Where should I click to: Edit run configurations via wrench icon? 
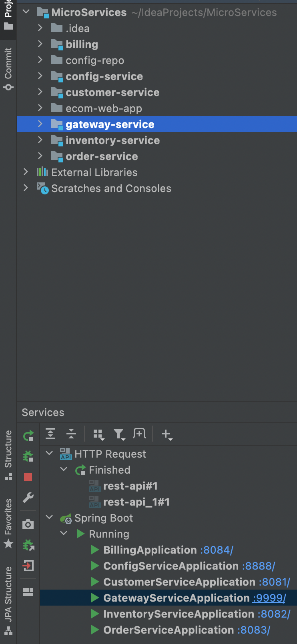pos(28,498)
